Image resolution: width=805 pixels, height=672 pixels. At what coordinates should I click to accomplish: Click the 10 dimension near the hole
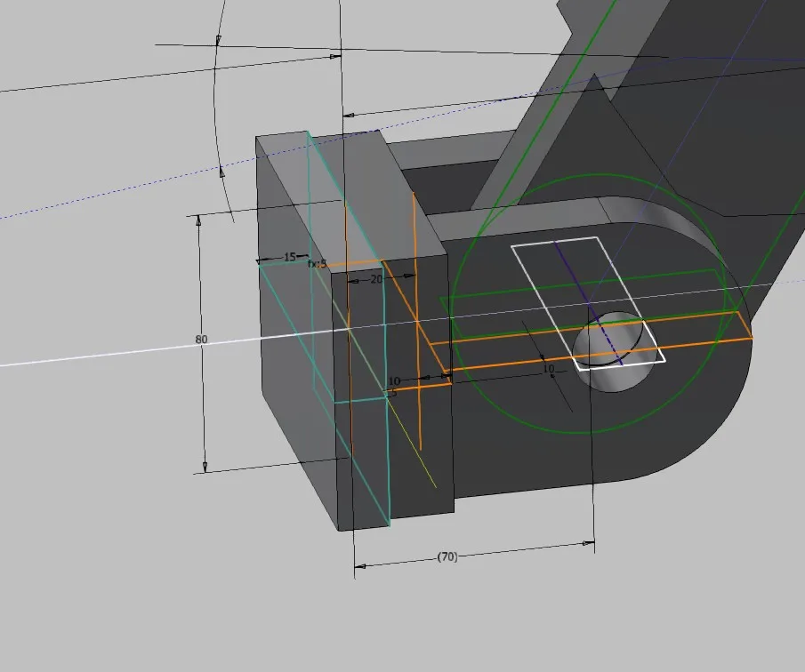548,368
